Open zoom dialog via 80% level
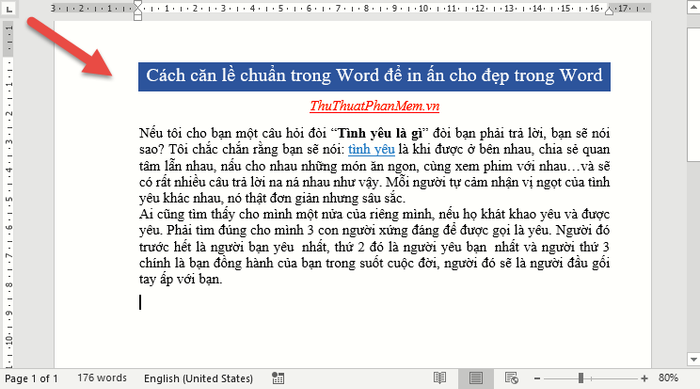 click(x=668, y=378)
